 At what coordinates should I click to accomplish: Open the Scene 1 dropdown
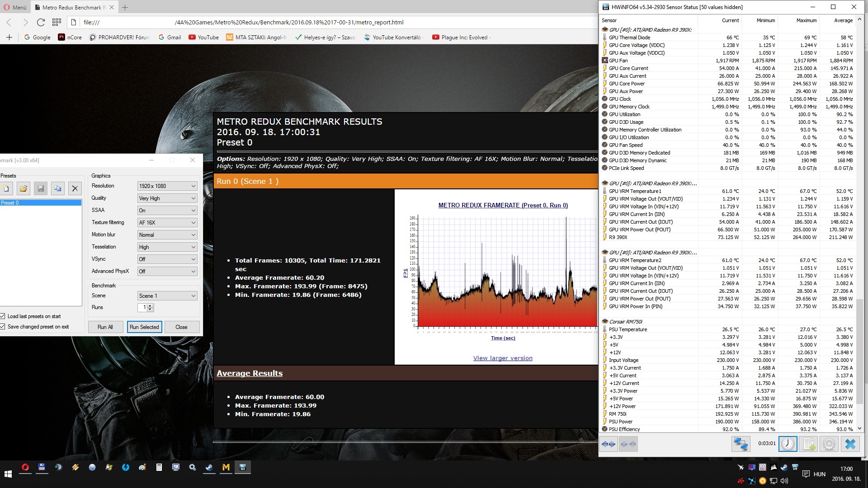(x=167, y=296)
